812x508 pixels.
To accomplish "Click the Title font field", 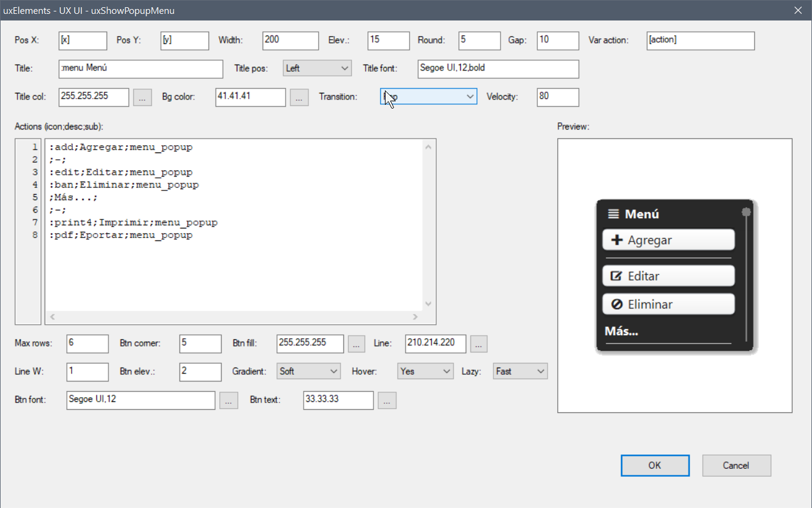I will [x=498, y=69].
